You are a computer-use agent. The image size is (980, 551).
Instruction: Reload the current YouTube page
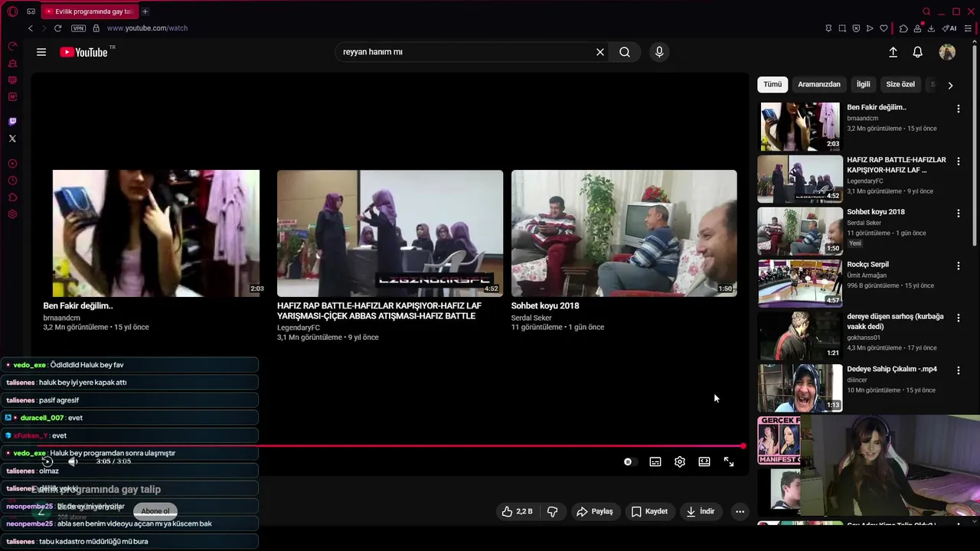57,28
